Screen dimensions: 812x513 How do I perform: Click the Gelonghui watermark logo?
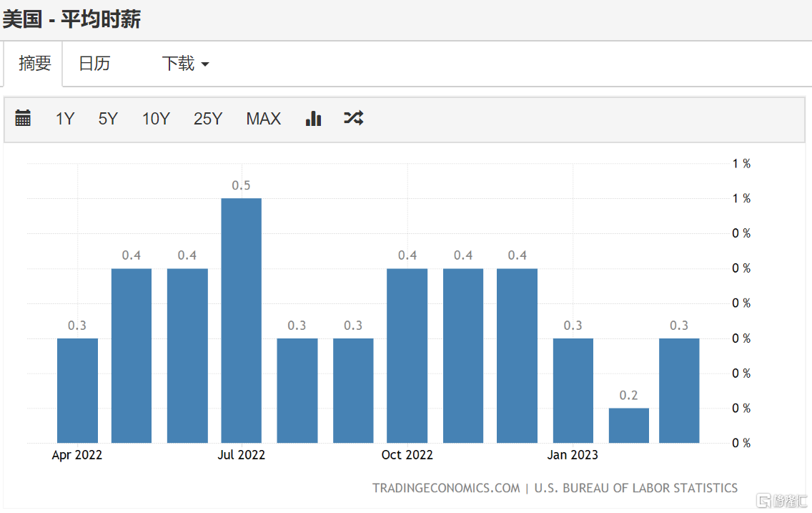click(x=782, y=500)
